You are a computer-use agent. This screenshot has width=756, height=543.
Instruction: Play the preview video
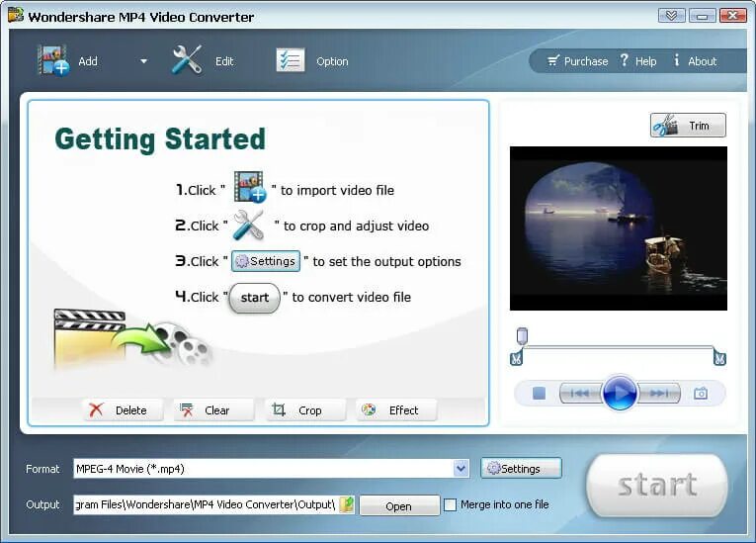[x=620, y=393]
